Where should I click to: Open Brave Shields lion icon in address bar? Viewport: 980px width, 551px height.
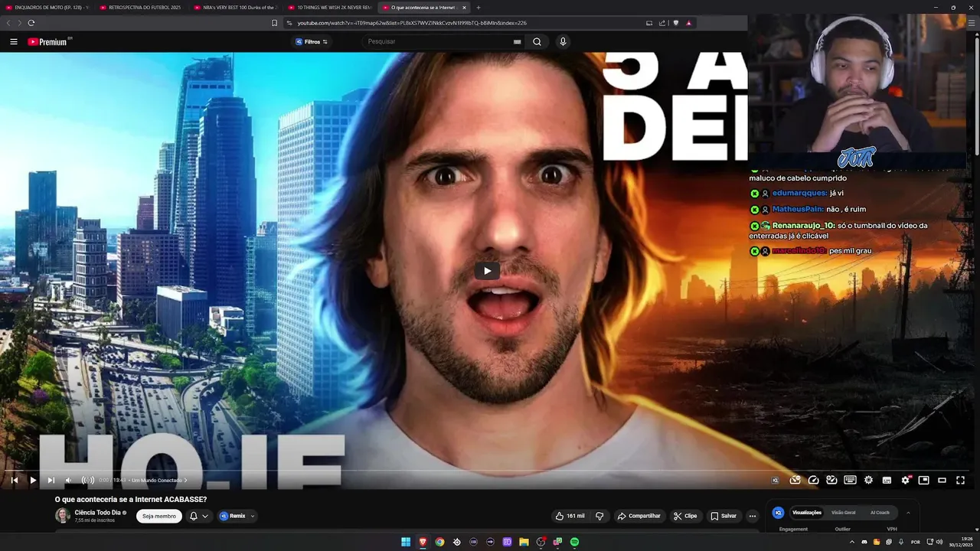click(676, 23)
